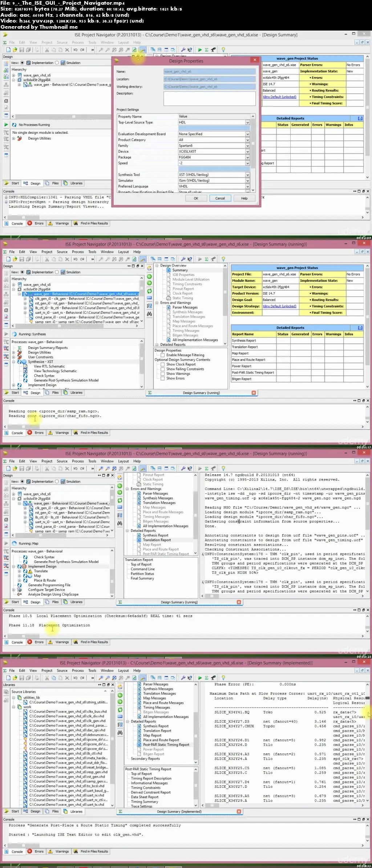This screenshot has width=372, height=868.
Task: Click Help in Design Properties dialog
Action: (x=244, y=198)
